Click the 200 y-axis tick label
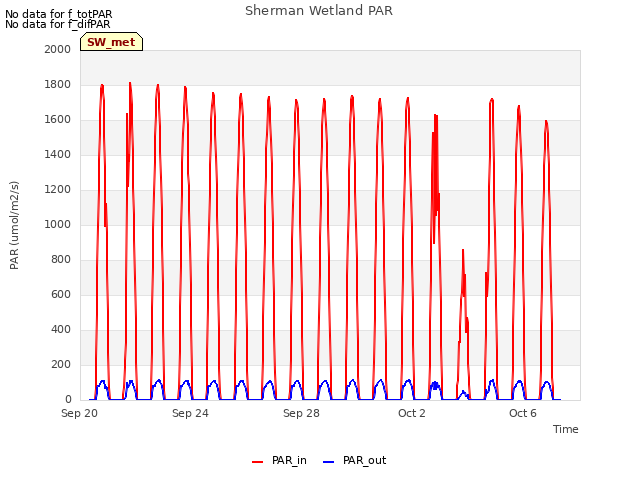The height and width of the screenshot is (480, 640). tap(61, 364)
